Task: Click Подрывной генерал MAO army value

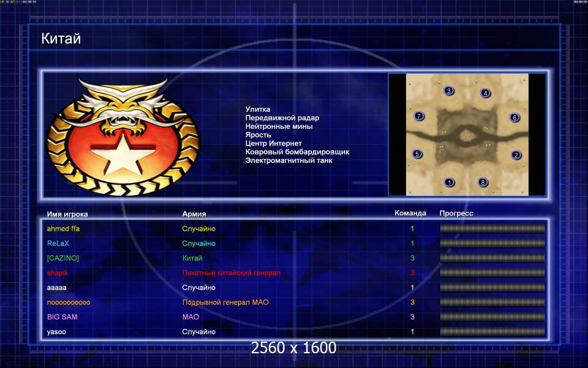Action: (226, 302)
